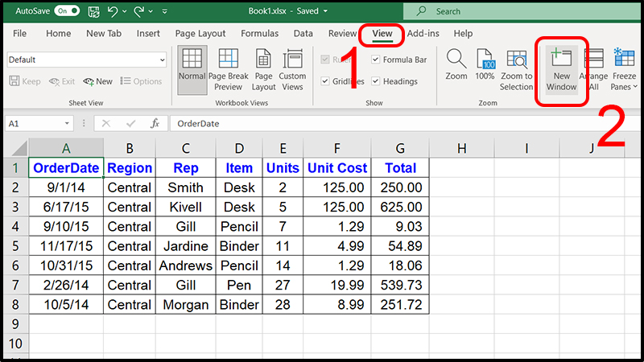
Task: Select cell with value 19.99
Action: tap(337, 285)
